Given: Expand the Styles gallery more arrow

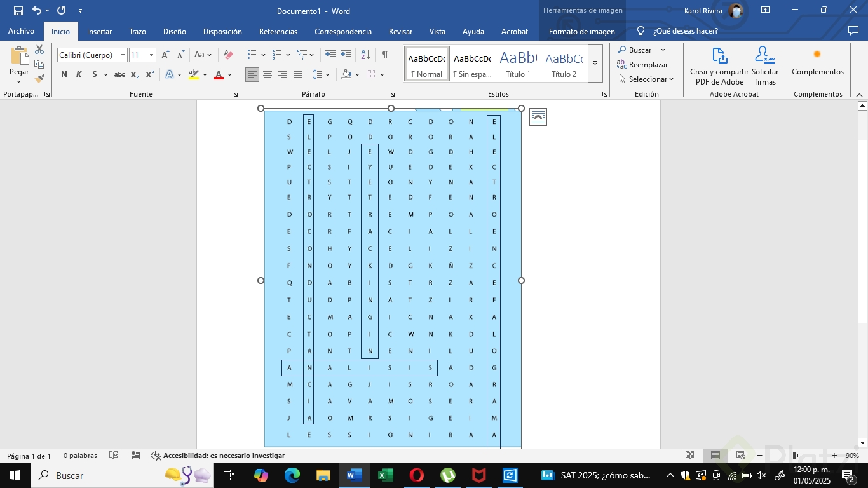Looking at the screenshot, I should [x=595, y=63].
